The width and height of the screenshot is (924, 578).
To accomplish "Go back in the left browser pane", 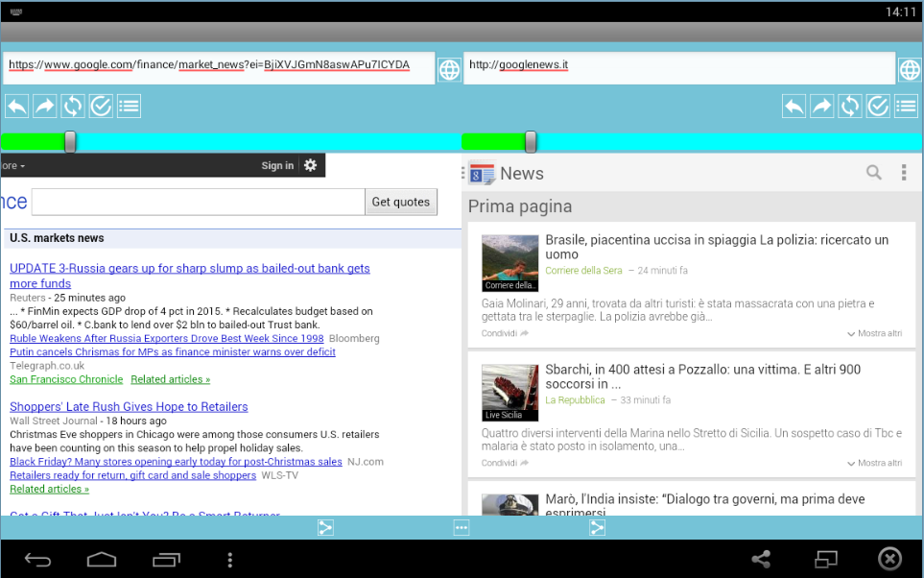I will [16, 107].
